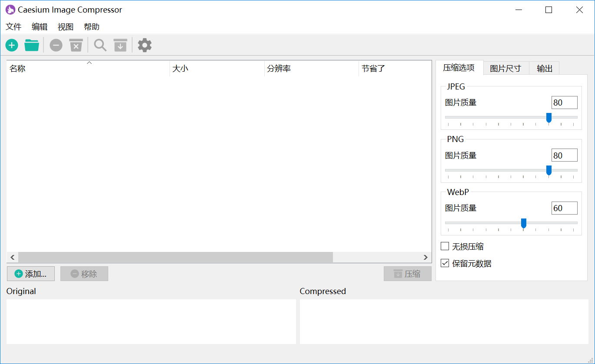The width and height of the screenshot is (595, 364).
Task: Click the right arrow of horizontal scrollbar
Action: coord(426,257)
